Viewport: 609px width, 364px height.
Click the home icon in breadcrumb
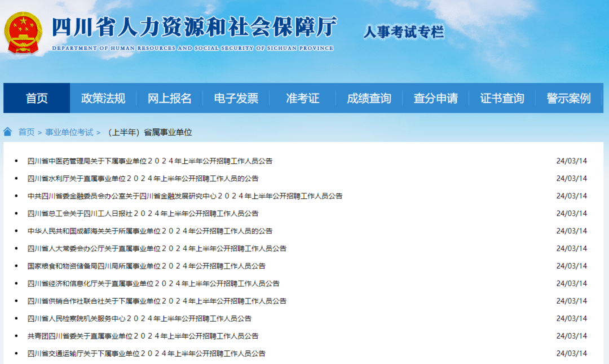coord(8,132)
